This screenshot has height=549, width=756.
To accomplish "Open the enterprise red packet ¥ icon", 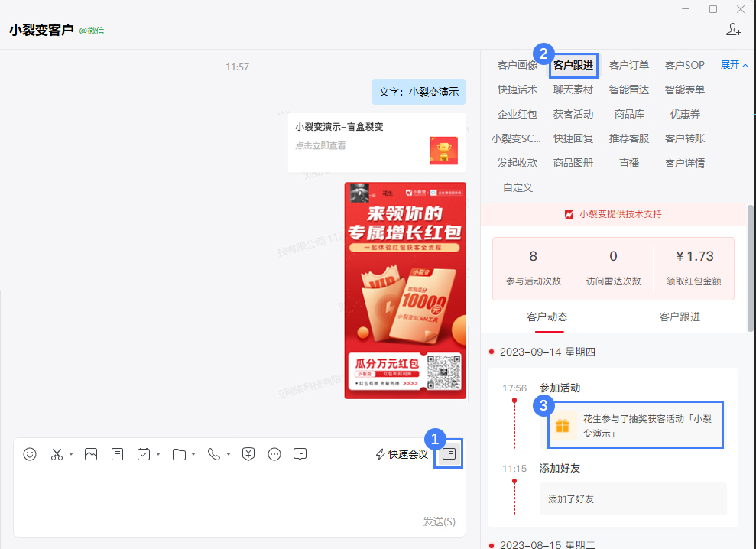I will (x=248, y=453).
